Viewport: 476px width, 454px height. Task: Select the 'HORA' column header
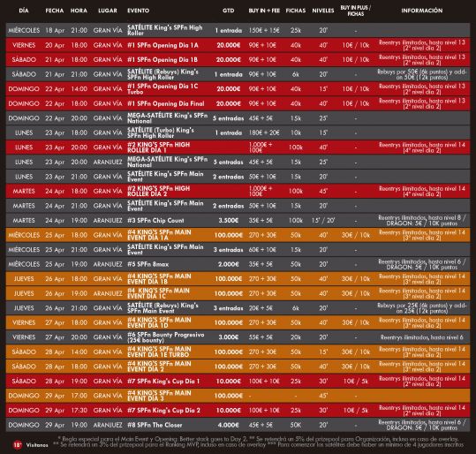(x=79, y=11)
